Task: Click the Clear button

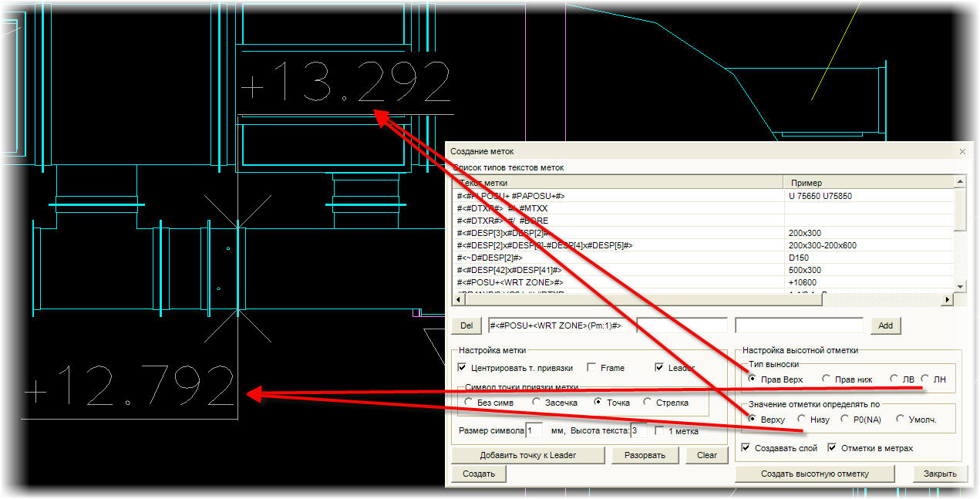Action: tap(707, 455)
